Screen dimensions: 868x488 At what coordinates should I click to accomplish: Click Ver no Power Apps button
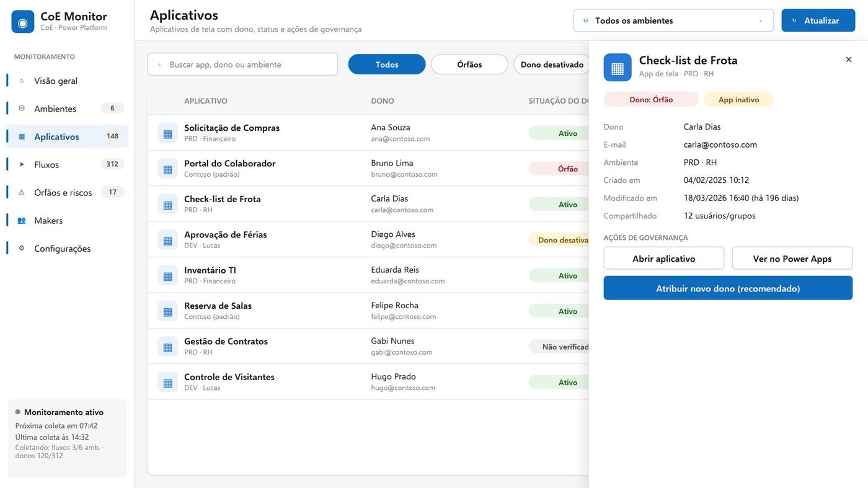[x=792, y=259]
